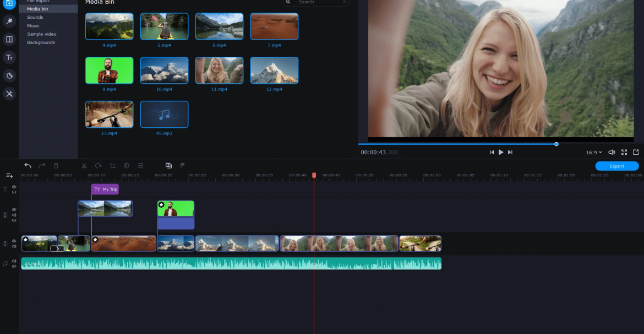Select the 7.mp4 desert thumbnail
This screenshot has height=334, width=644.
tap(274, 26)
